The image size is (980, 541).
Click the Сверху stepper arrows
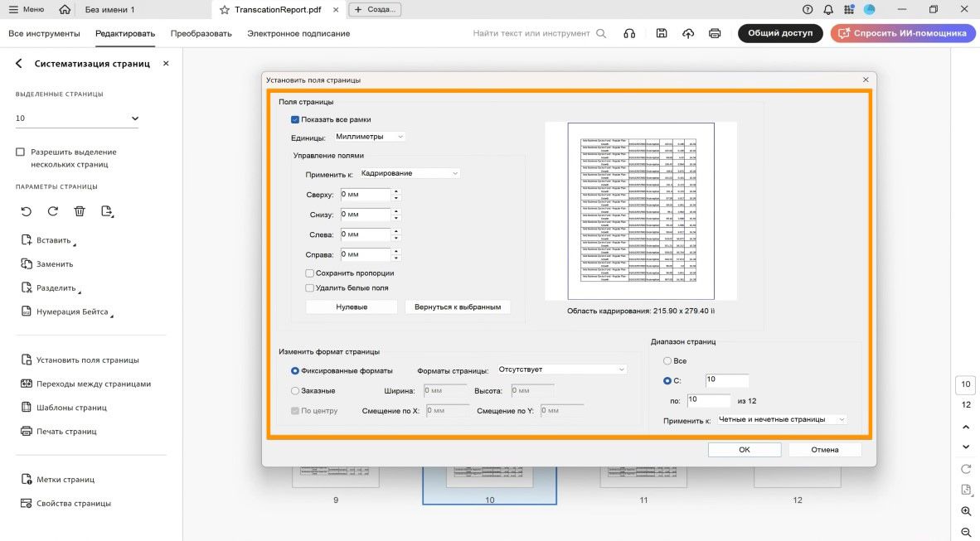[x=396, y=195]
